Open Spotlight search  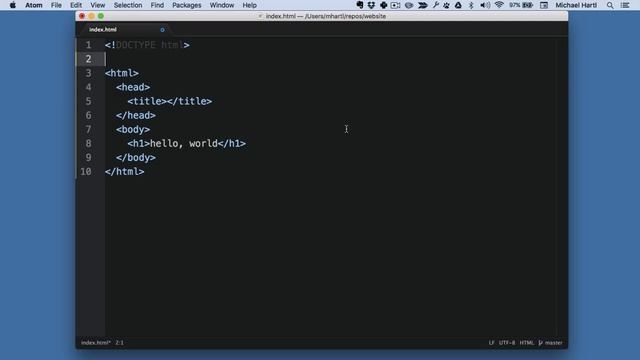(610, 5)
